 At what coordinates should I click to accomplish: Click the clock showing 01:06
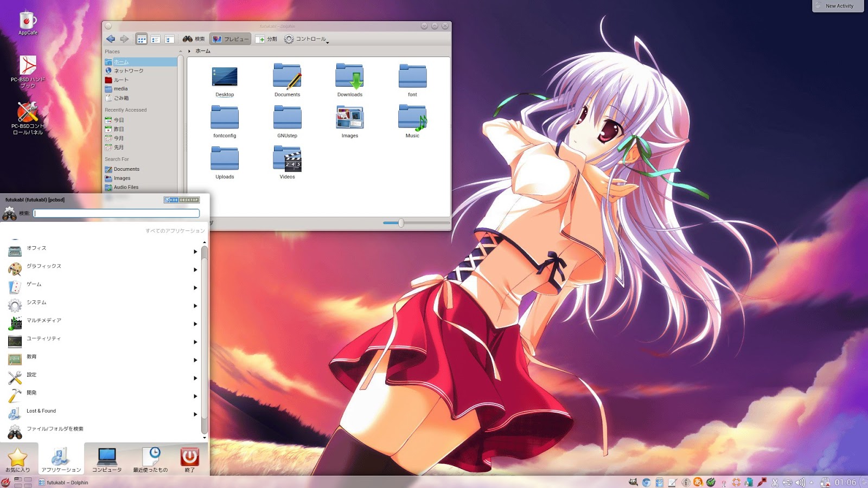845,483
